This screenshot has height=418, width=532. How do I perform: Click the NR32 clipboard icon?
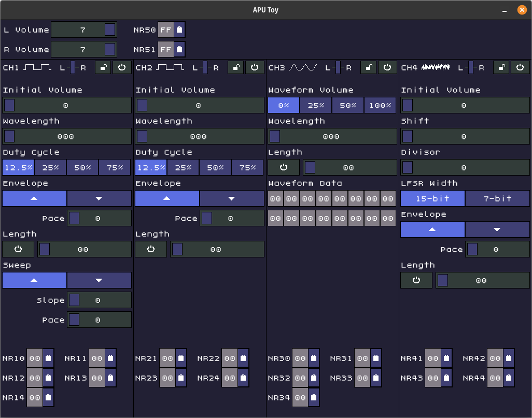(x=314, y=378)
